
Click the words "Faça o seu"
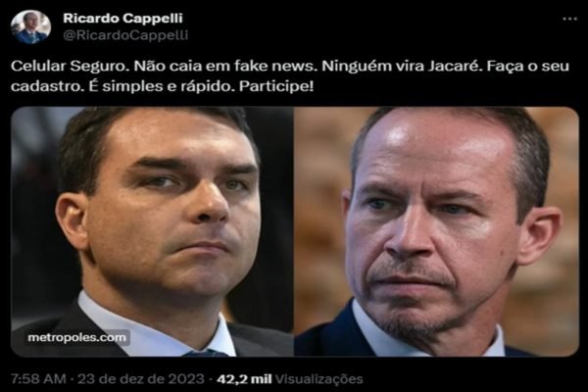pos(527,66)
